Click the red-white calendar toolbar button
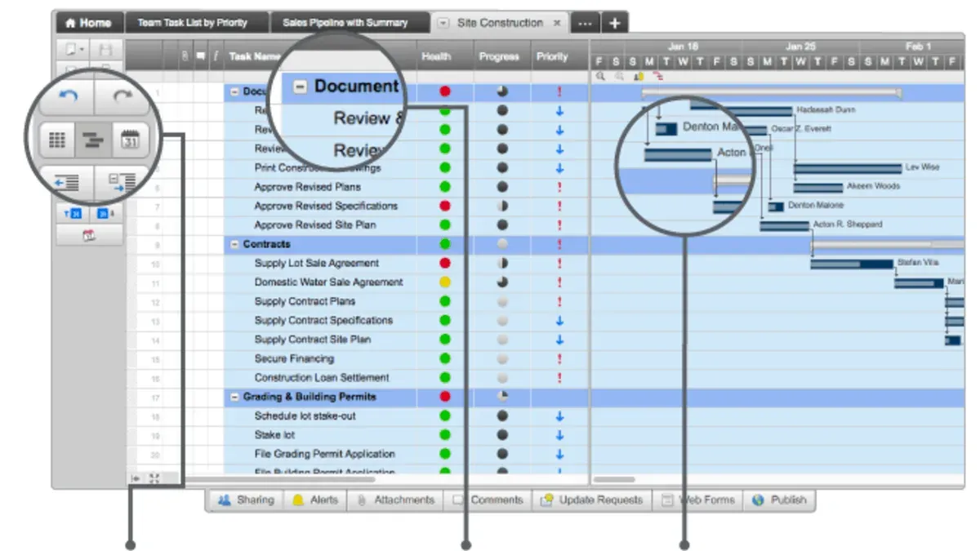The width and height of the screenshot is (980, 551). (x=89, y=235)
